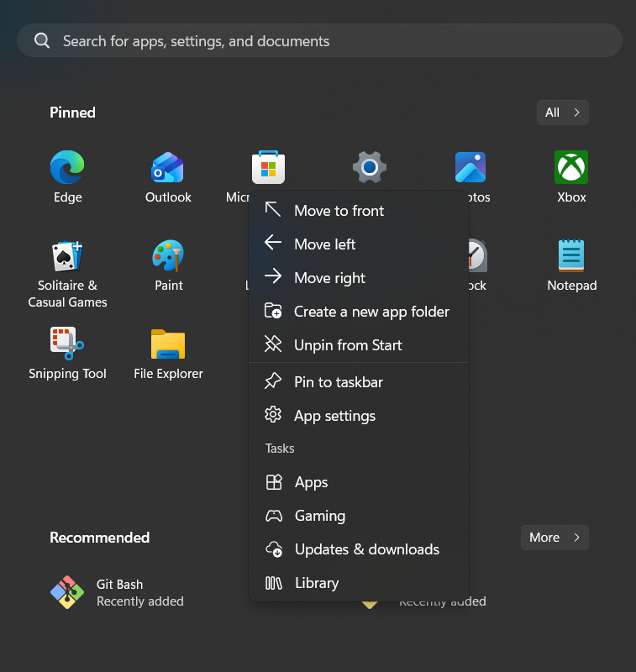The width and height of the screenshot is (636, 672).
Task: Select the Gaming task entry
Action: pyautogui.click(x=359, y=516)
